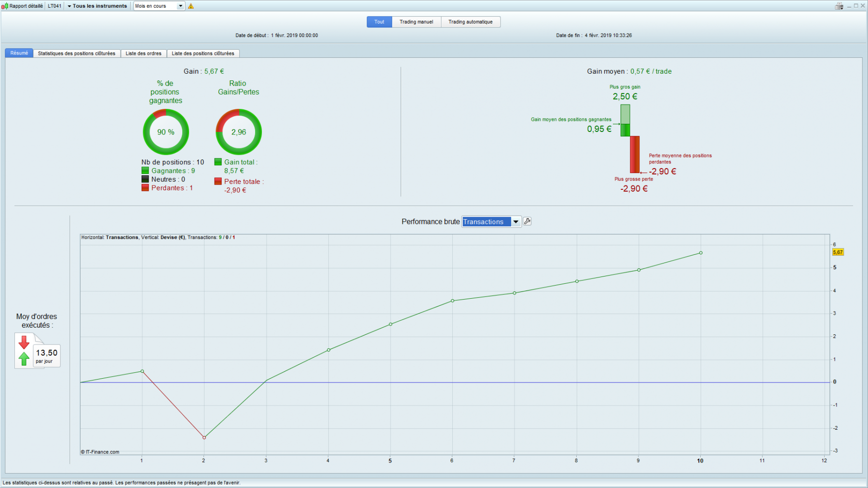Open the Transactions performance dropdown
868x488 pixels.
[491, 222]
